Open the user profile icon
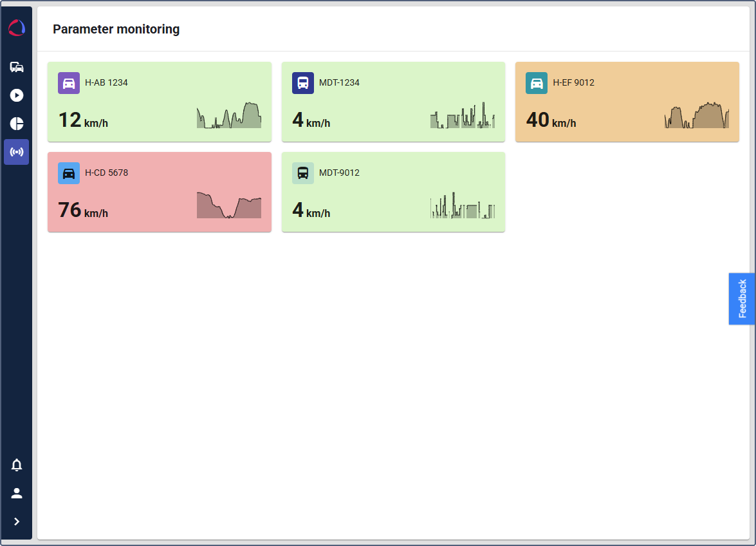The height and width of the screenshot is (546, 756). tap(17, 493)
